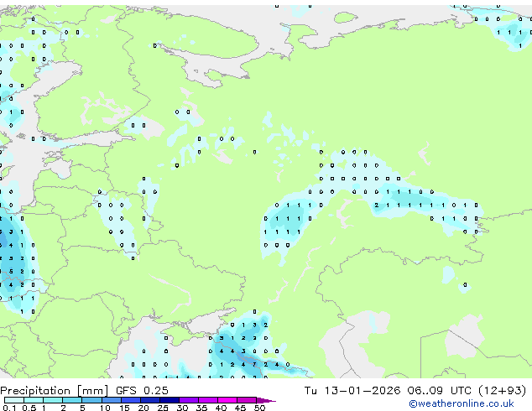Image resolution: width=532 pixels, height=411 pixels.
Task: Select the 30–35 mm purple legend swatch
Action: click(188, 400)
